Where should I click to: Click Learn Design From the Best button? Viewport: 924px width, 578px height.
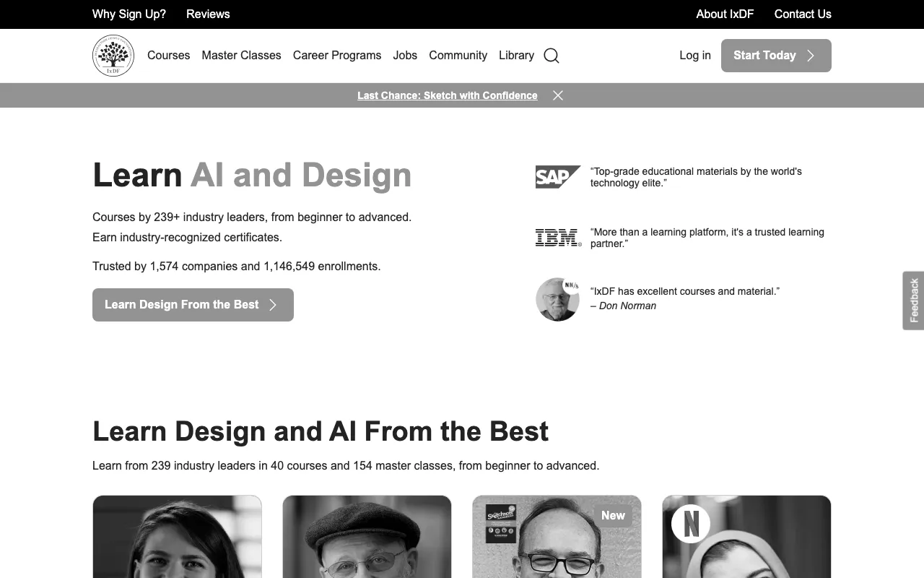tap(193, 305)
